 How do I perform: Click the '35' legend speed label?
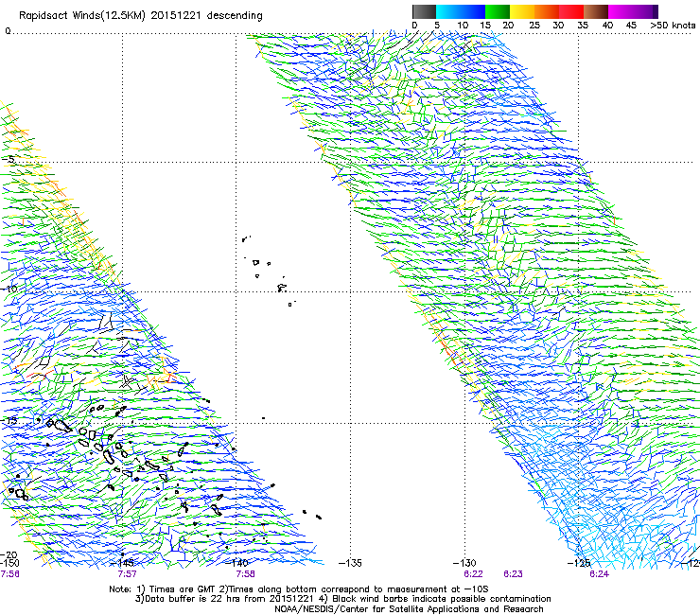point(583,26)
